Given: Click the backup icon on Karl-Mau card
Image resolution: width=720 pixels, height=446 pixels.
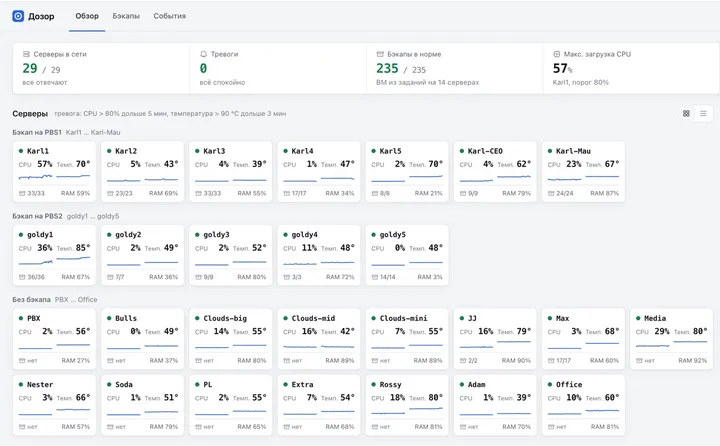Looking at the screenshot, I should coord(551,193).
